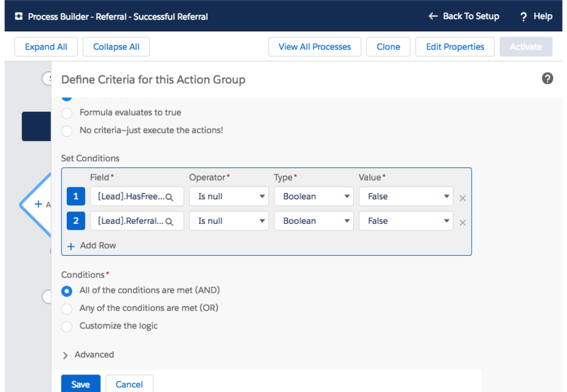Open the Type dropdown showing Boolean in row 2
The width and height of the screenshot is (567, 392).
313,221
